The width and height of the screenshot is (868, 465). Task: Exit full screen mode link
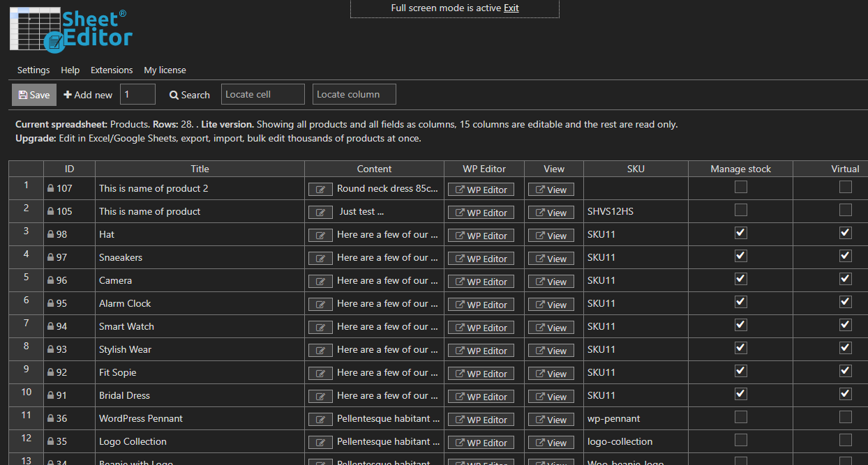click(x=511, y=8)
